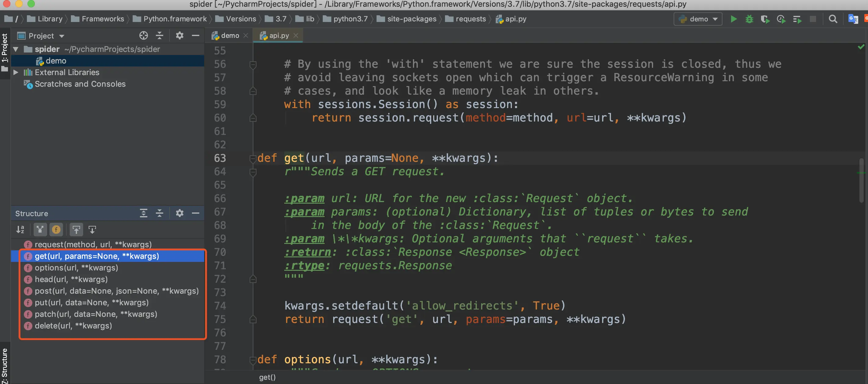Toggle the Show Fields filter button
This screenshot has height=384, width=868.
click(56, 230)
